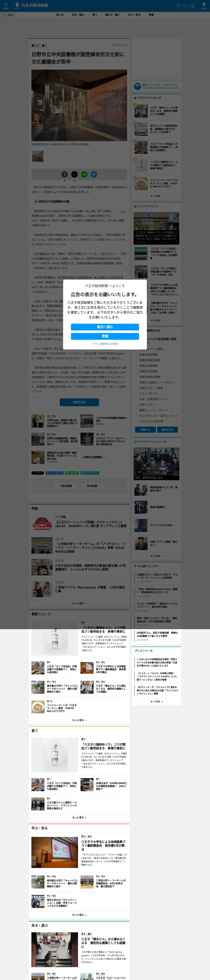This screenshot has width=210, height=980.
Task: Click the small B! ブックマーク button
Action: [90, 473]
